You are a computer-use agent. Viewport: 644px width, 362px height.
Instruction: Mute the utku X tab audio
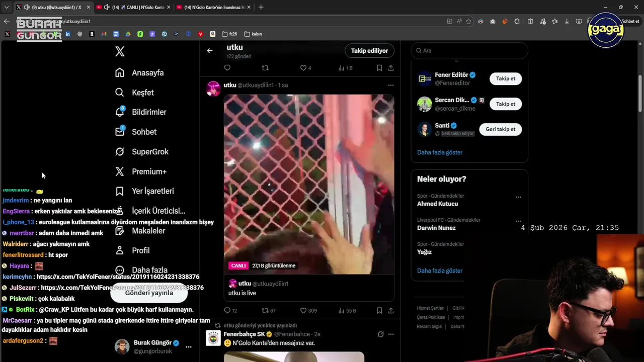26,8
